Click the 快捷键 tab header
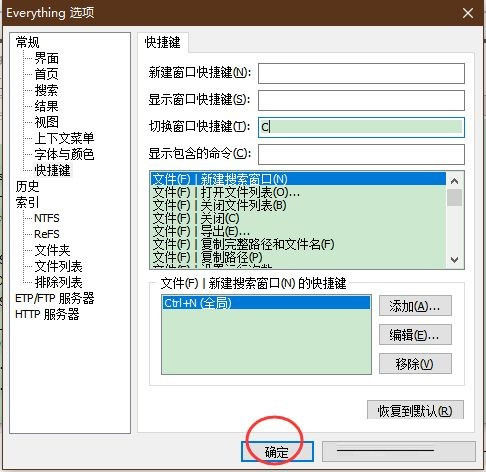 tap(163, 43)
